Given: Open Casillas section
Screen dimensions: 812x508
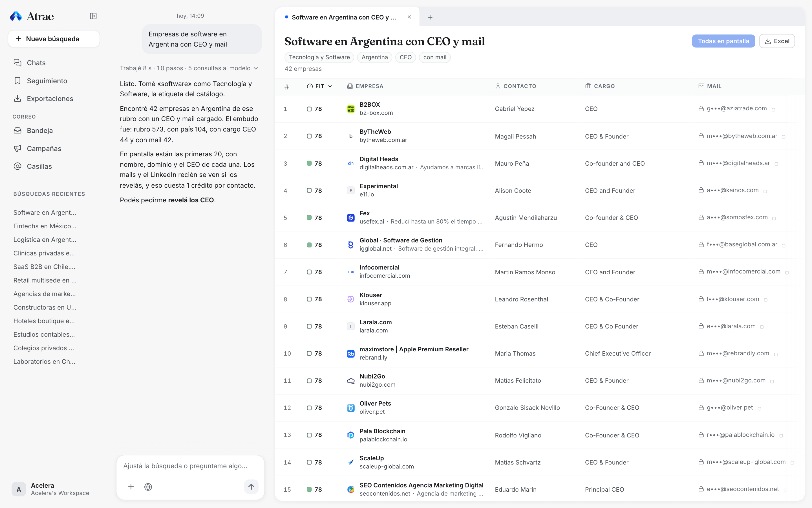Looking at the screenshot, I should [x=32, y=166].
